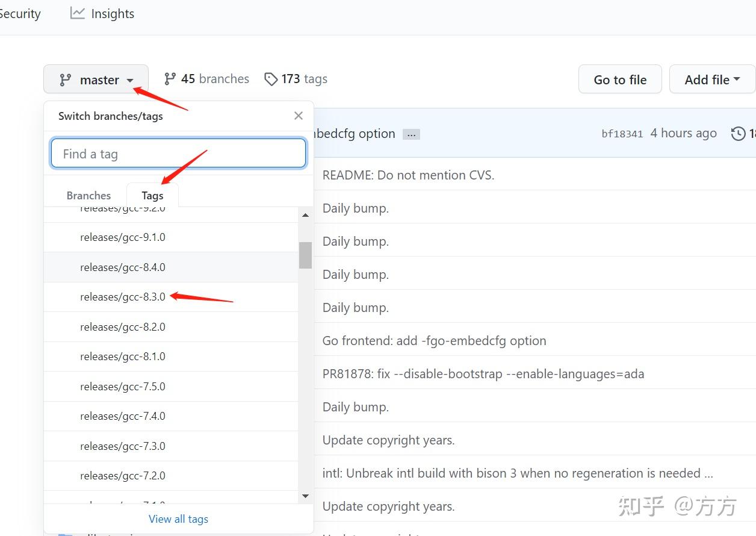Screen dimensions: 756x536
Task: Open the master branch dropdown
Action: pos(96,79)
